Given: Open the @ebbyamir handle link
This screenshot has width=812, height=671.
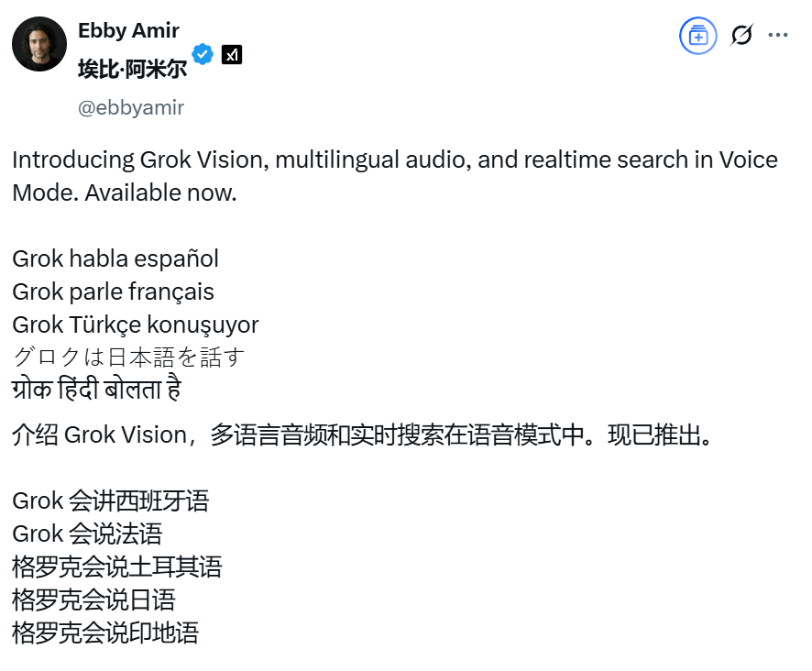Looking at the screenshot, I should 130,108.
